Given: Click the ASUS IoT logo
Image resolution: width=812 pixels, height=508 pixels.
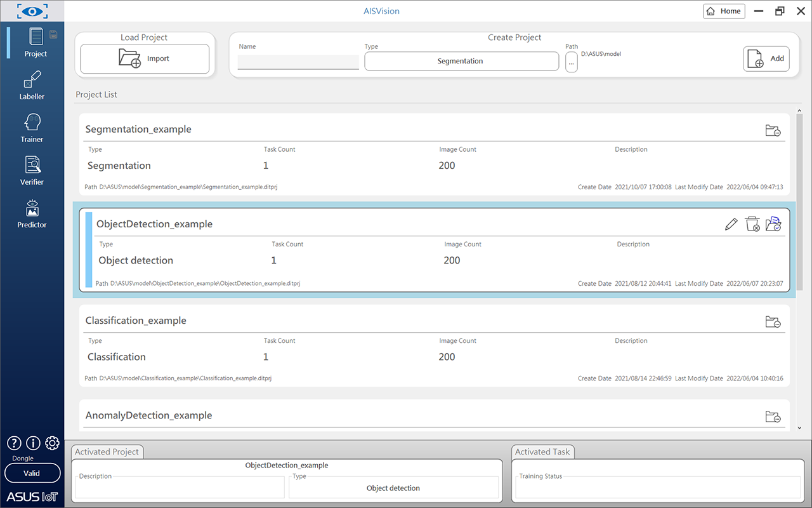Looking at the screenshot, I should pyautogui.click(x=32, y=497).
